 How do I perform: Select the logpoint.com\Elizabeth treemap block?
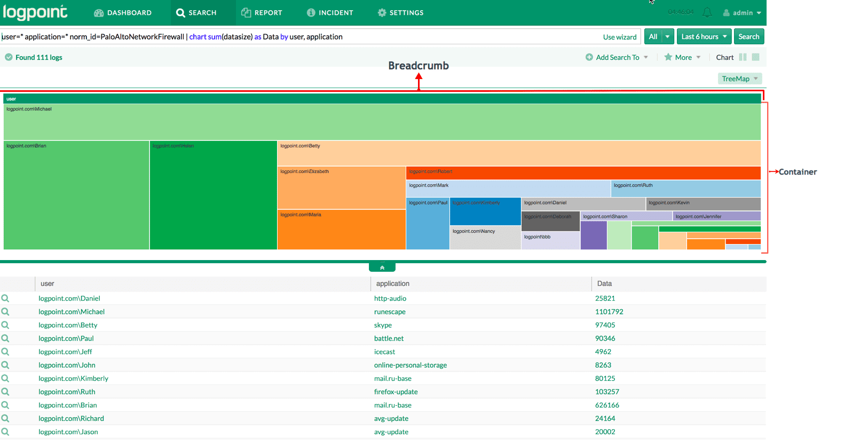pyautogui.click(x=342, y=187)
